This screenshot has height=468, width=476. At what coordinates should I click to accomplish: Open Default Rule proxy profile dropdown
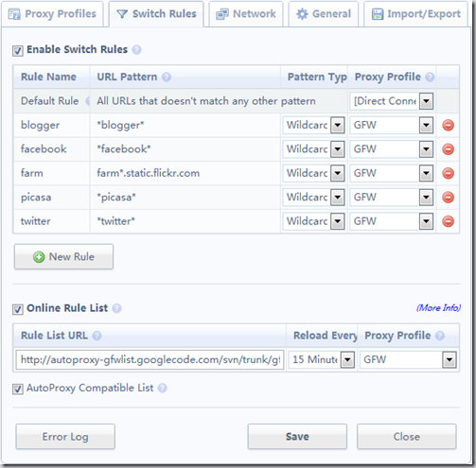(392, 101)
